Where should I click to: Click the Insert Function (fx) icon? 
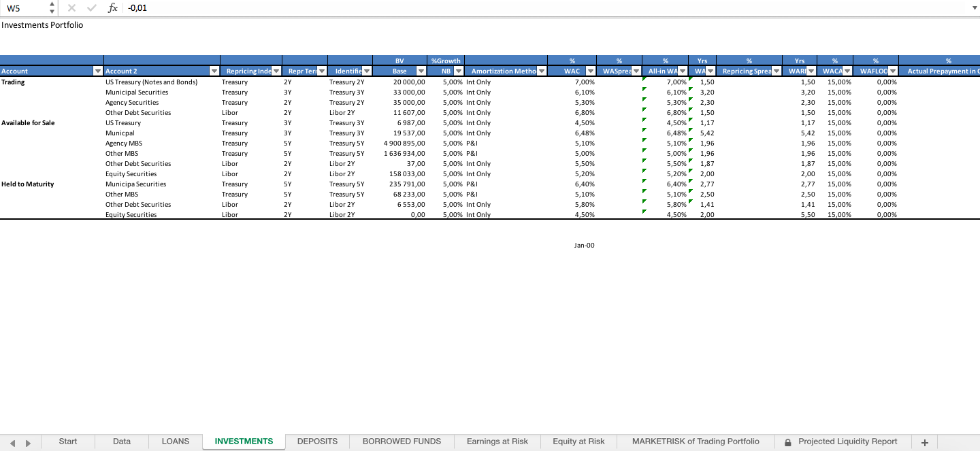point(112,8)
